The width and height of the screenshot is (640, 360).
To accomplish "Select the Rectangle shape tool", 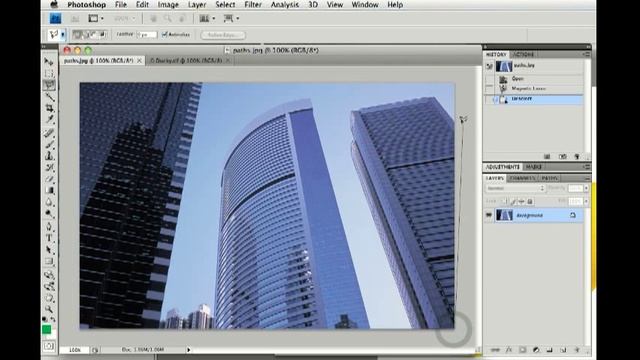I will pyautogui.click(x=49, y=261).
